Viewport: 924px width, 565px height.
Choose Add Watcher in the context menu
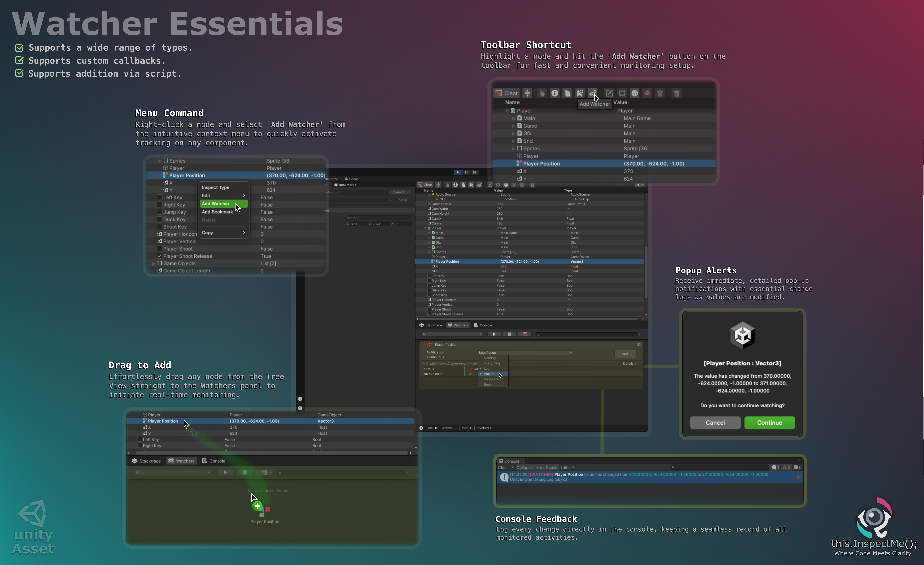(x=224, y=204)
